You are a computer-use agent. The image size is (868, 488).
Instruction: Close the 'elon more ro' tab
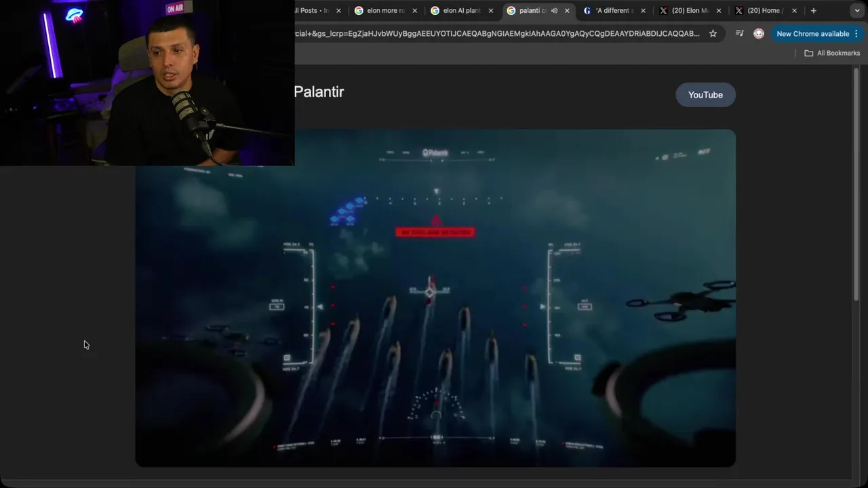coord(414,11)
